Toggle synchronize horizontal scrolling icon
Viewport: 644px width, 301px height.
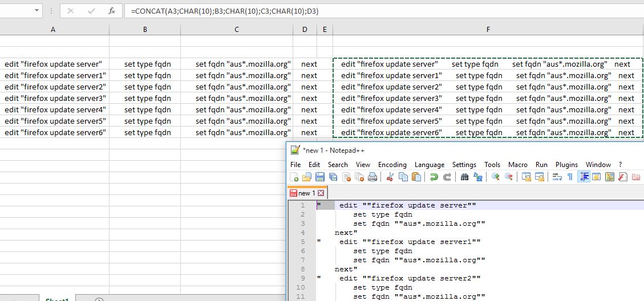pyautogui.click(x=540, y=177)
